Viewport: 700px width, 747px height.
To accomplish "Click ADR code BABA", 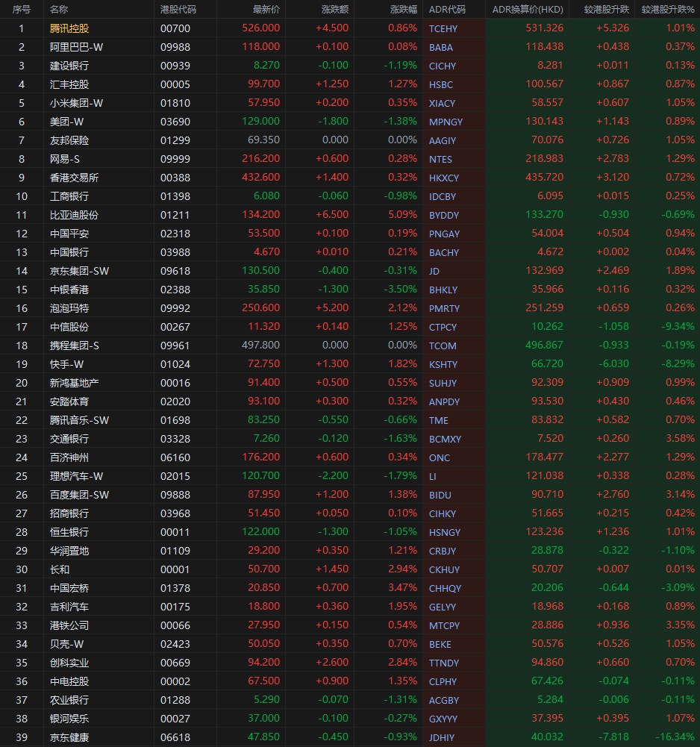I will click(441, 47).
